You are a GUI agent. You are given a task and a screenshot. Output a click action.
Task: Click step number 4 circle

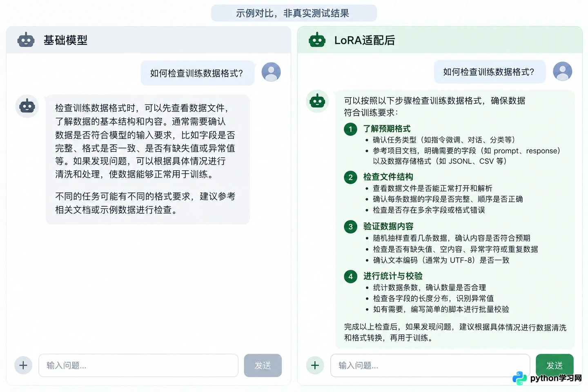[350, 276]
